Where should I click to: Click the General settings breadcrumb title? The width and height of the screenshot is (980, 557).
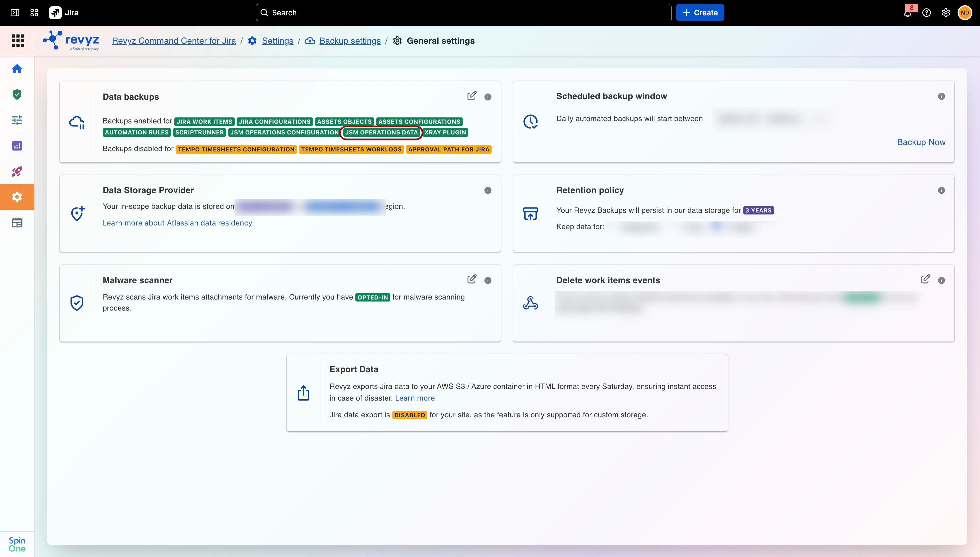tap(441, 41)
